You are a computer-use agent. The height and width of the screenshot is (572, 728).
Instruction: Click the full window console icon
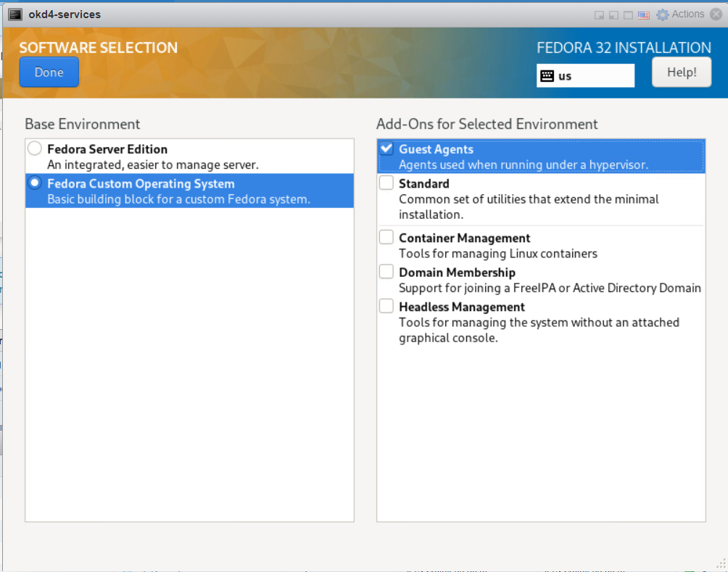click(x=628, y=15)
